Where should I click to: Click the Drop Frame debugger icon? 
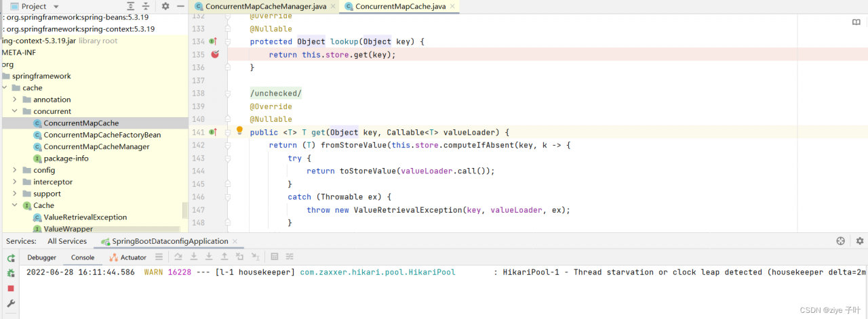[239, 257]
